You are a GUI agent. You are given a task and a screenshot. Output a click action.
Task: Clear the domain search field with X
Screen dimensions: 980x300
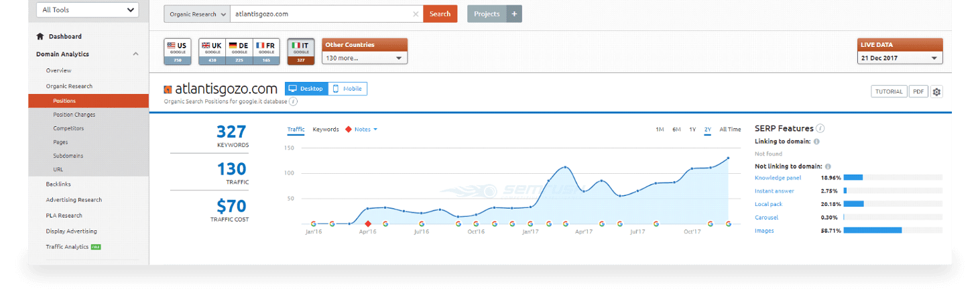click(416, 13)
